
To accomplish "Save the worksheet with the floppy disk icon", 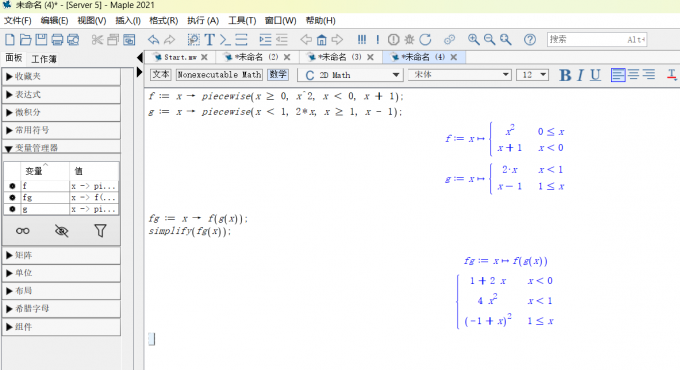I will [41, 40].
